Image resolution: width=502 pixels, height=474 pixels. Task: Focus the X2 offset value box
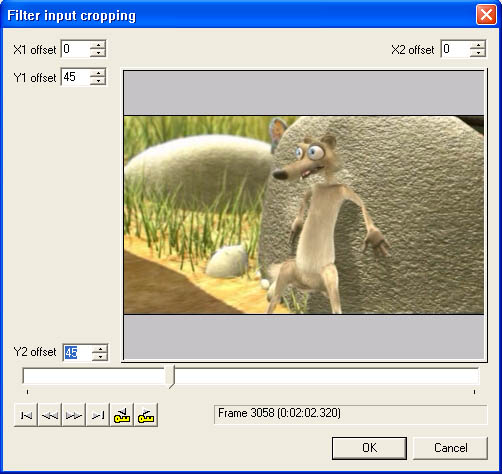[456, 49]
